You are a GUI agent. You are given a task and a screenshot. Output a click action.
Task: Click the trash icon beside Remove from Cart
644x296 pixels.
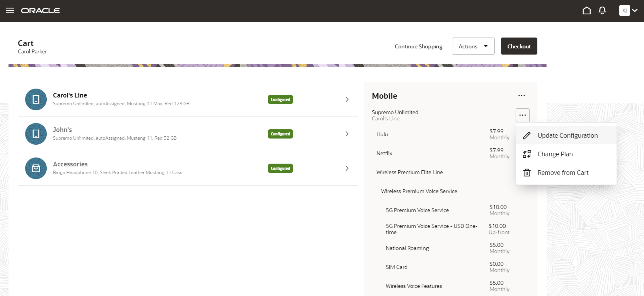click(x=527, y=173)
